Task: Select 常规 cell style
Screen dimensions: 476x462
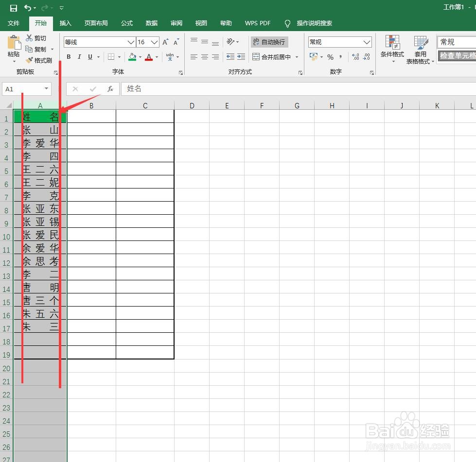Action: click(456, 42)
